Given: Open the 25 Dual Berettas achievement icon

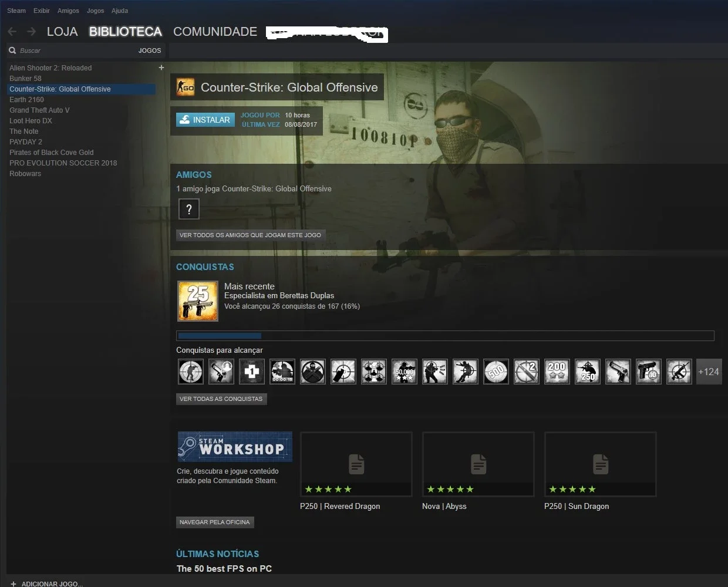Looking at the screenshot, I should click(198, 301).
